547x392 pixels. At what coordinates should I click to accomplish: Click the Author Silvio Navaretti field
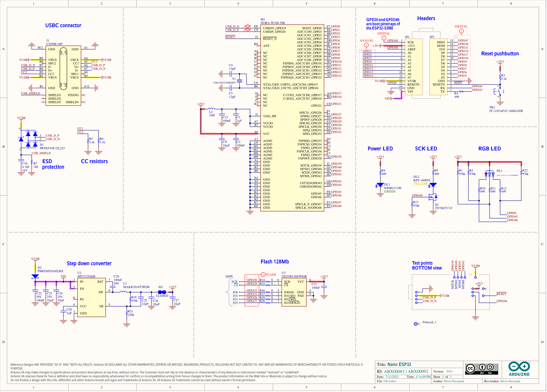point(454,381)
